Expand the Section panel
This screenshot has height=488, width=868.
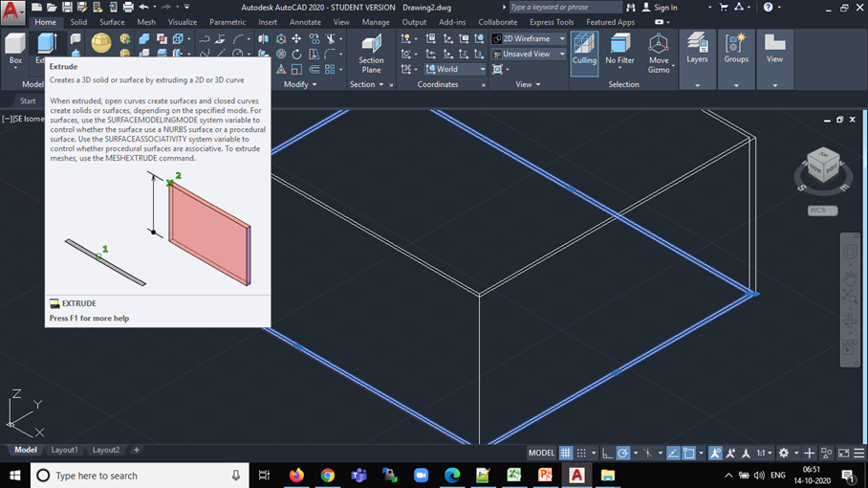[366, 84]
